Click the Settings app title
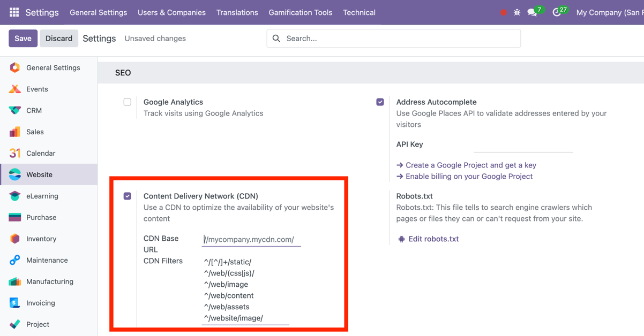644x336 pixels. (x=42, y=12)
